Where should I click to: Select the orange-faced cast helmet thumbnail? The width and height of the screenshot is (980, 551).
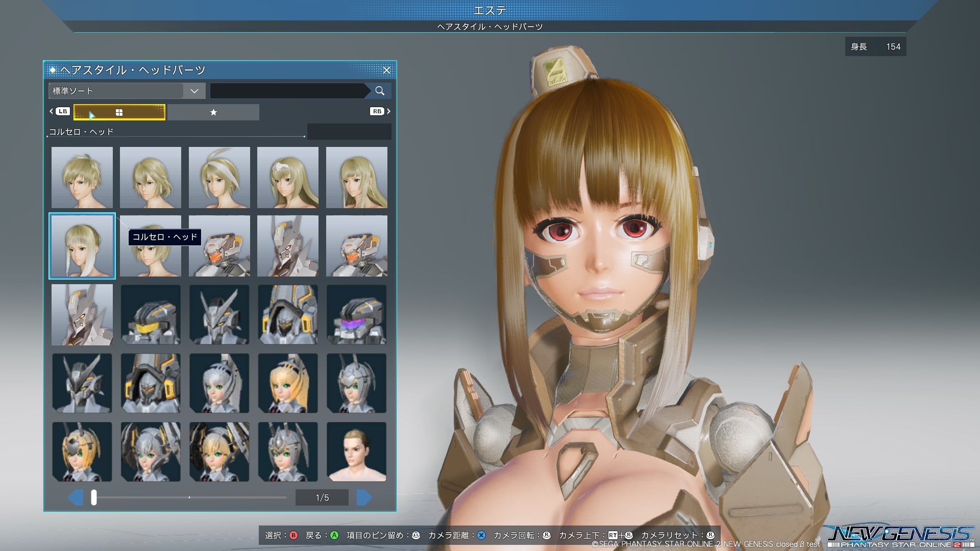[x=219, y=246]
